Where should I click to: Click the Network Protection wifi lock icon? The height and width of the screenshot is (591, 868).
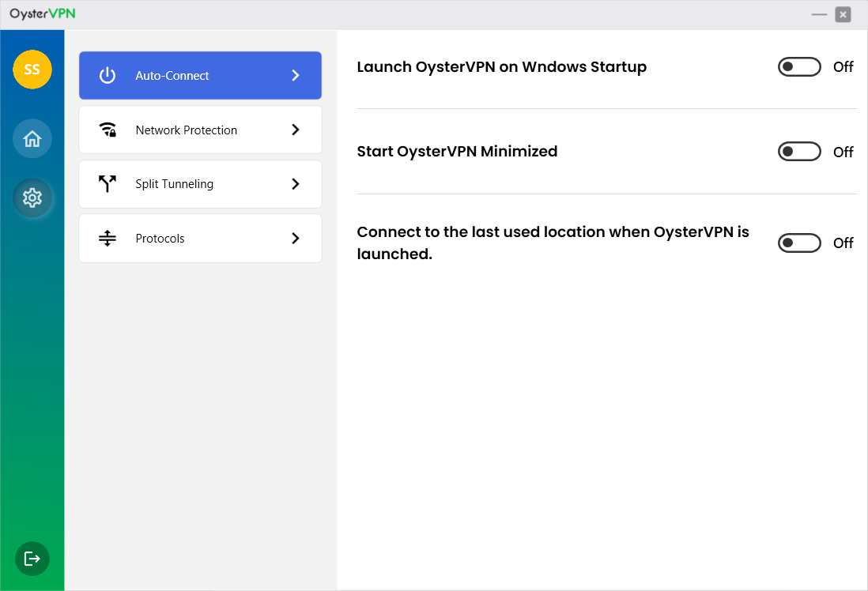(x=108, y=130)
